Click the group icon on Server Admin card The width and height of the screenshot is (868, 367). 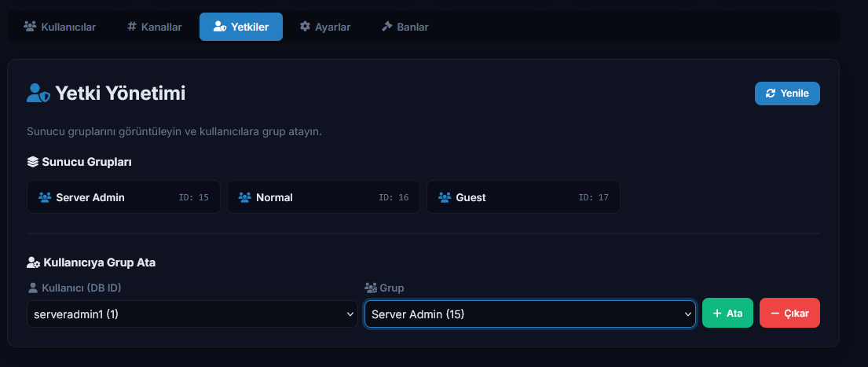45,197
